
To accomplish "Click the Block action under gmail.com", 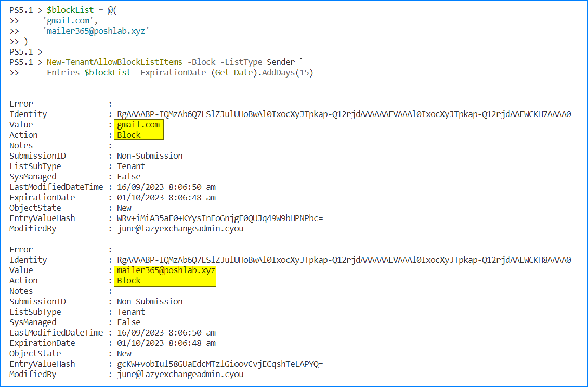I will 128,135.
